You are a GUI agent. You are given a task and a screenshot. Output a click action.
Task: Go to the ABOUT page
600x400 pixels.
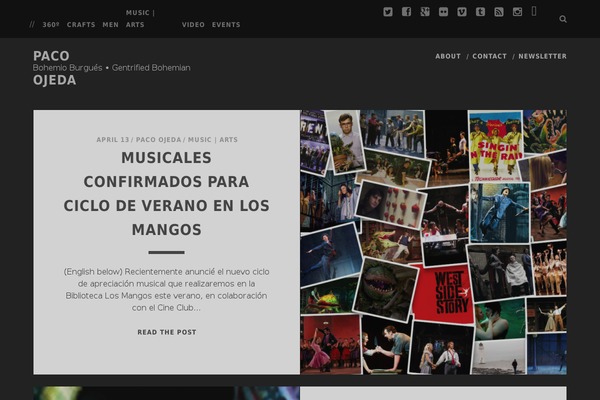coord(448,56)
